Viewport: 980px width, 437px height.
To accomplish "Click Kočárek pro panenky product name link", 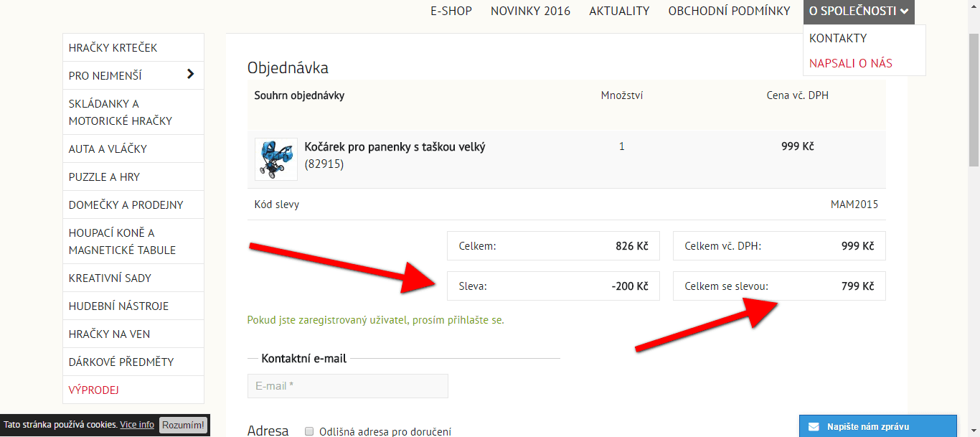I will 395,147.
